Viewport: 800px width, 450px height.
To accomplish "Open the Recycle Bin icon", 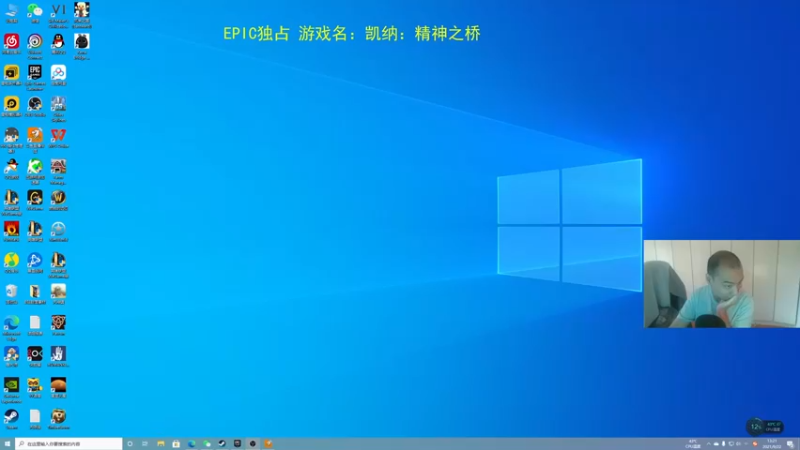I will pos(11,294).
